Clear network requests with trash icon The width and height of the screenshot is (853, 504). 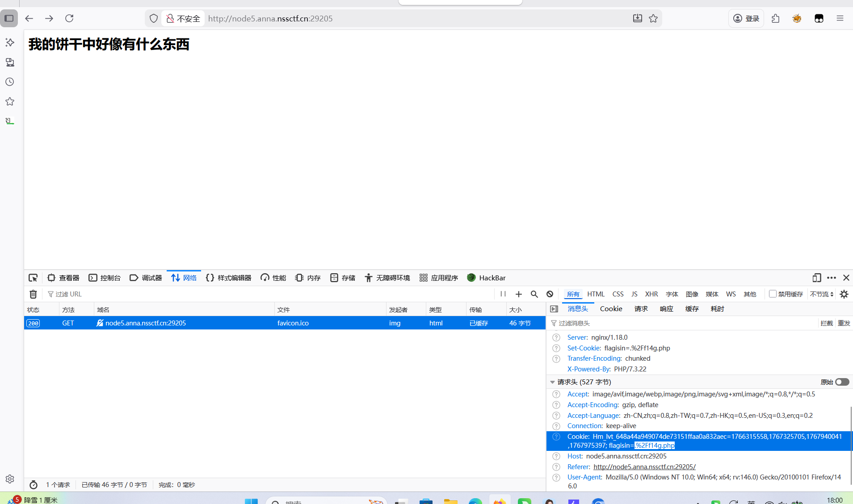pyautogui.click(x=33, y=294)
